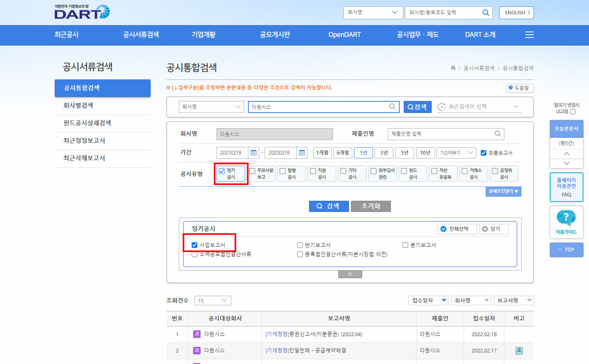Image resolution: width=589 pixels, height=364 pixels.
Task: Click the 도움말 help button
Action: 520,88
